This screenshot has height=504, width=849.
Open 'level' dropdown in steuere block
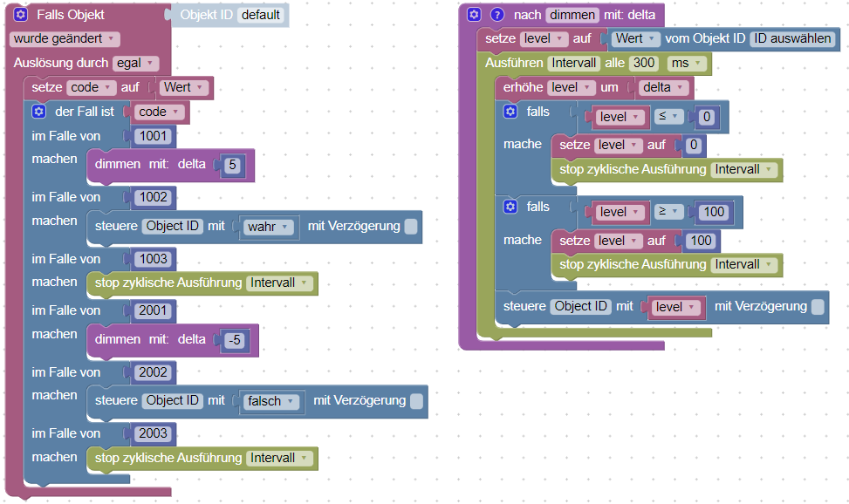click(675, 308)
